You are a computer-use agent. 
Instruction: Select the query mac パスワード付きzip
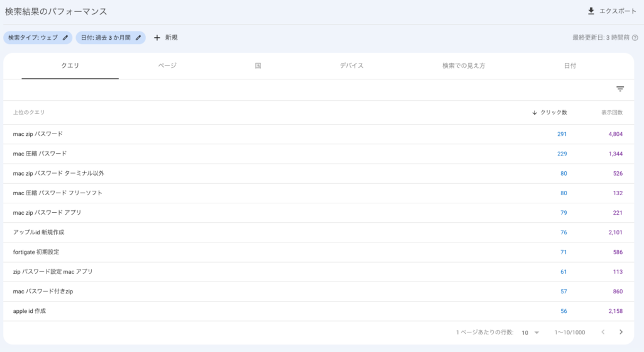43,292
